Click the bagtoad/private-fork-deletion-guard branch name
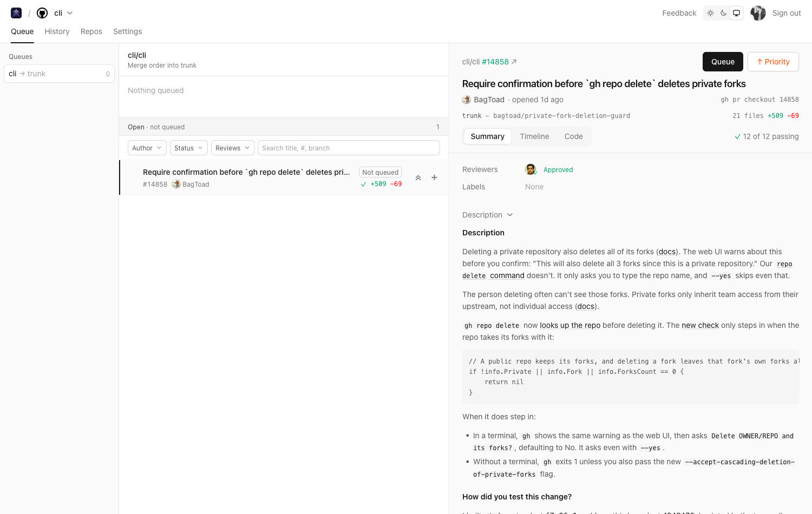Image resolution: width=812 pixels, height=514 pixels. coord(561,116)
